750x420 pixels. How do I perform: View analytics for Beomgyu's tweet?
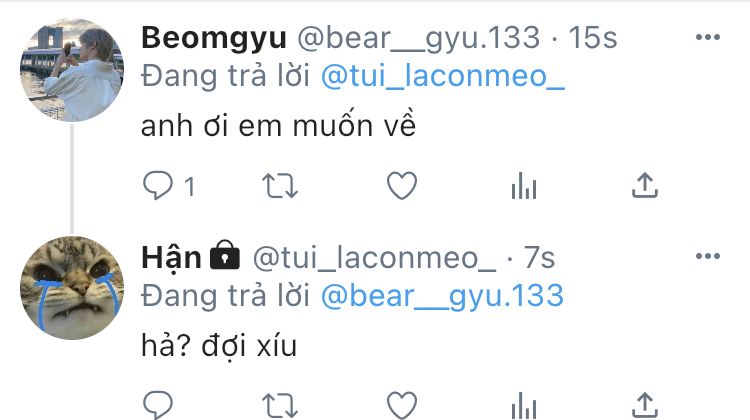click(x=524, y=186)
